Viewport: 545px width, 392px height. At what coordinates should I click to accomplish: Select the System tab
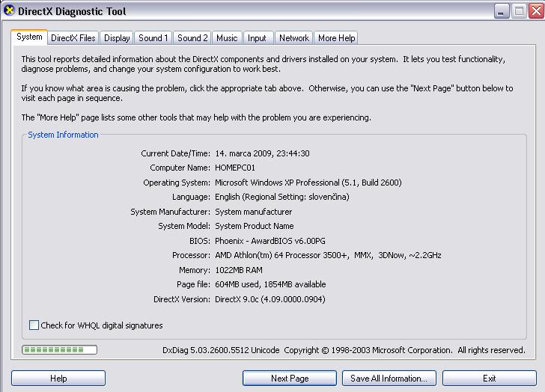pos(29,37)
